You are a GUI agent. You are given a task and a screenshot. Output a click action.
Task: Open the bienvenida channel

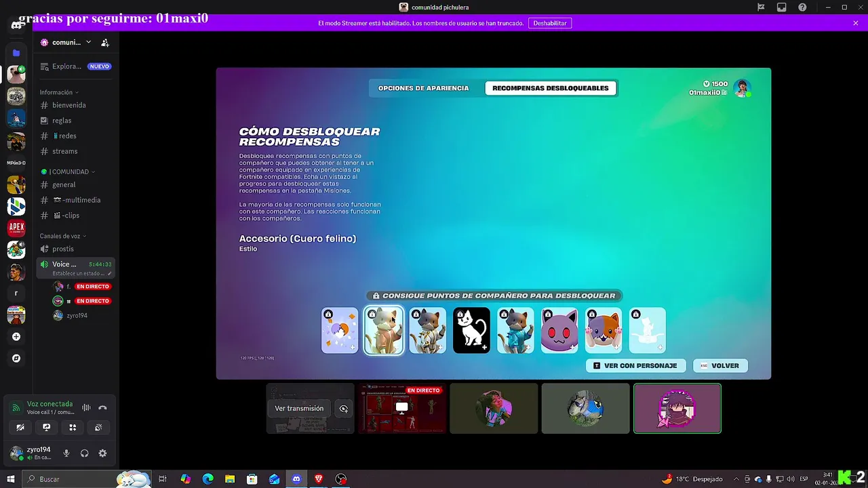coord(76,105)
